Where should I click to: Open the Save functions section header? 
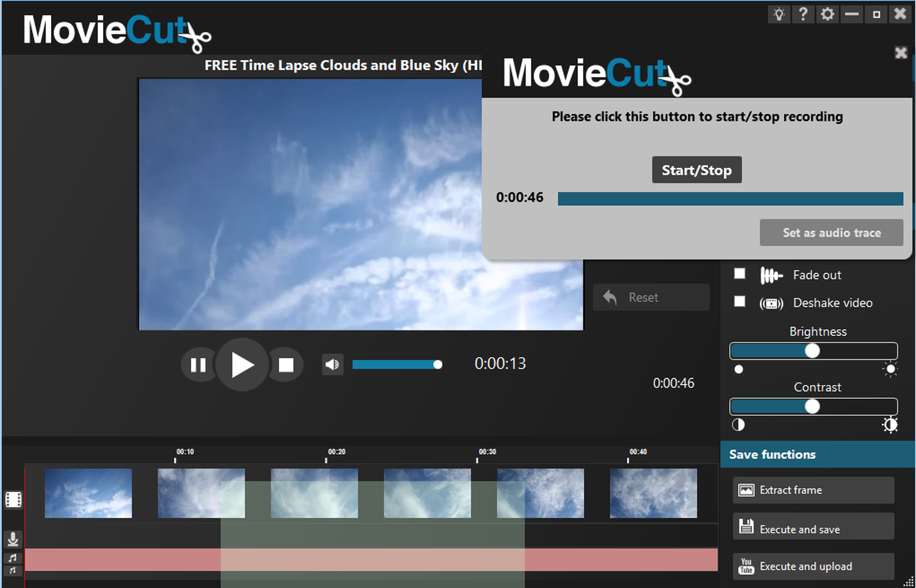pos(818,454)
